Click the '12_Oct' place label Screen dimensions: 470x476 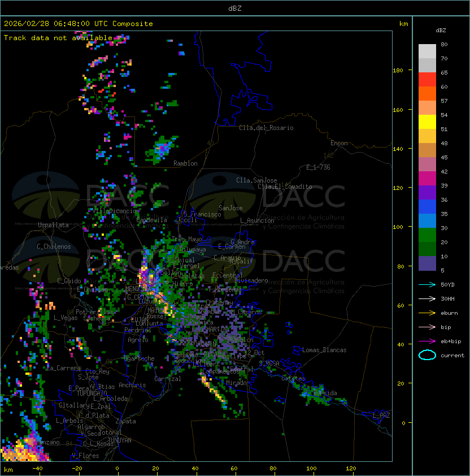(x=254, y=353)
